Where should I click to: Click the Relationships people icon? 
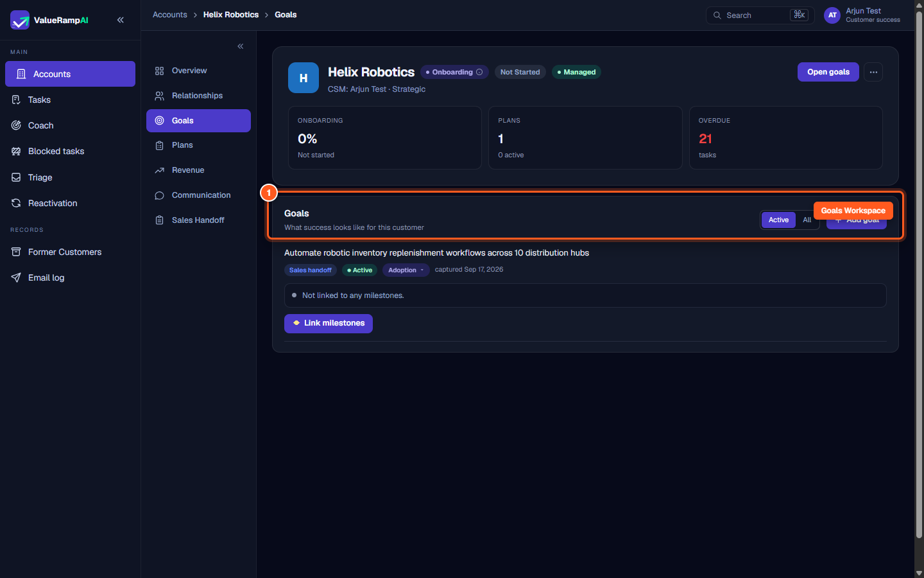click(x=160, y=96)
